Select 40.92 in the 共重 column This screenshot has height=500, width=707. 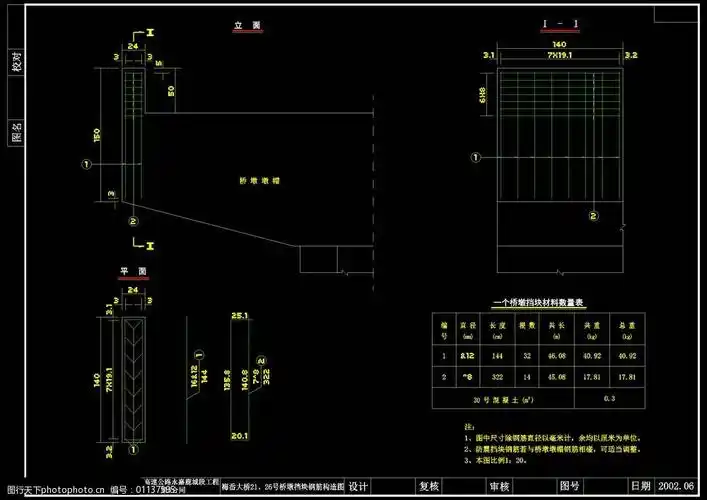pyautogui.click(x=592, y=356)
